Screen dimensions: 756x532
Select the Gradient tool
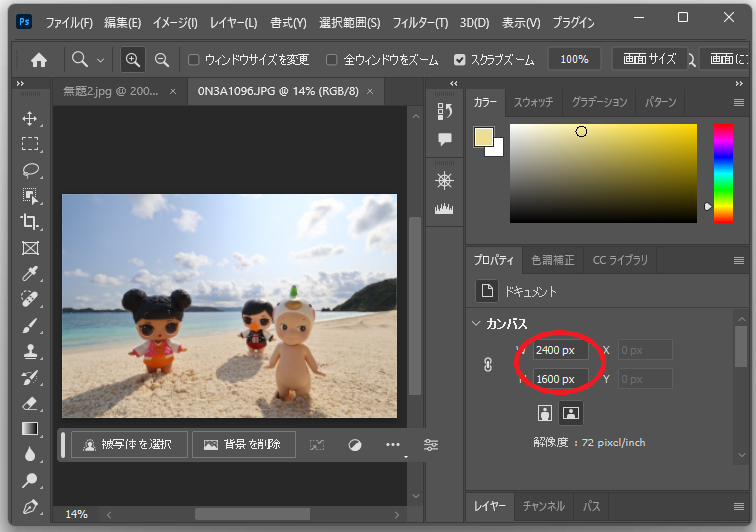[x=30, y=429]
